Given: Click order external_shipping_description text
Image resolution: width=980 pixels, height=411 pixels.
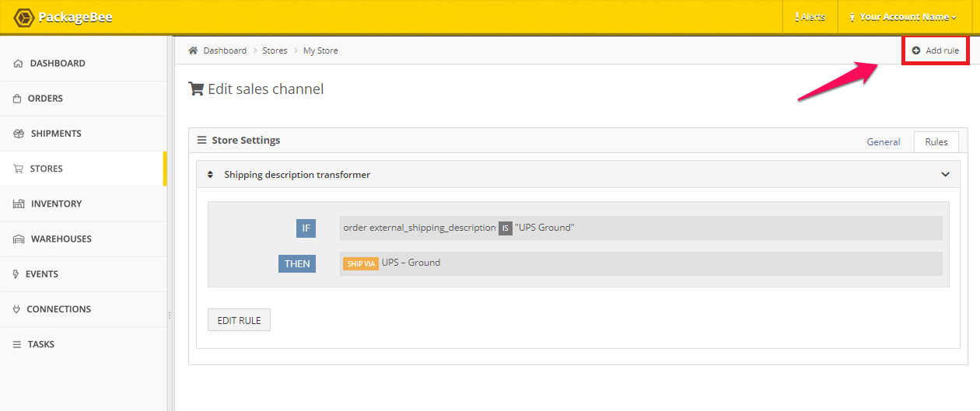Looking at the screenshot, I should [419, 228].
